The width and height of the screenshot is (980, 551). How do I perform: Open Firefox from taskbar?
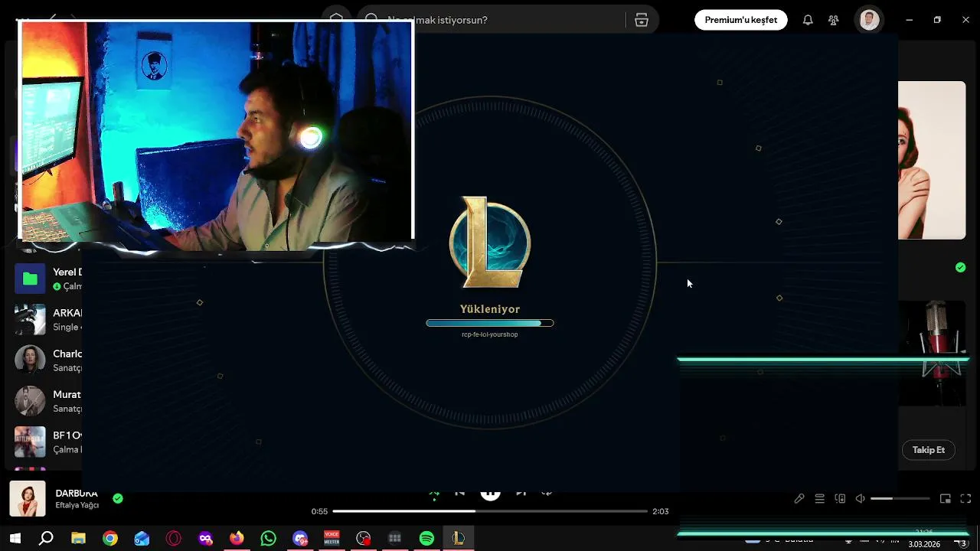coord(237,539)
